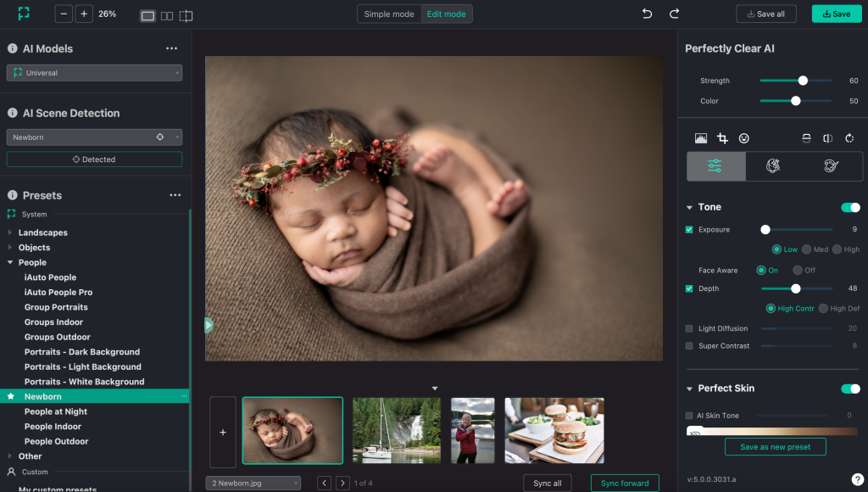
Task: Enable the Light Diffusion checkbox
Action: coord(689,328)
